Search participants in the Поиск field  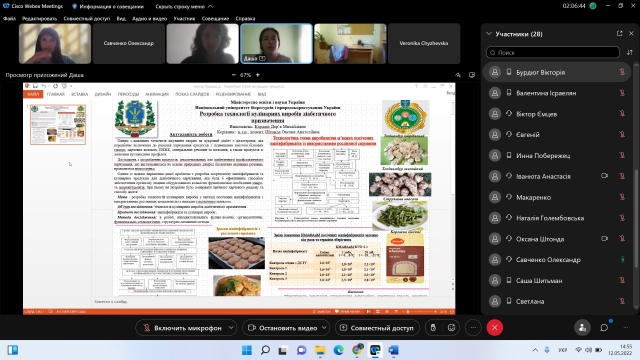(553, 52)
